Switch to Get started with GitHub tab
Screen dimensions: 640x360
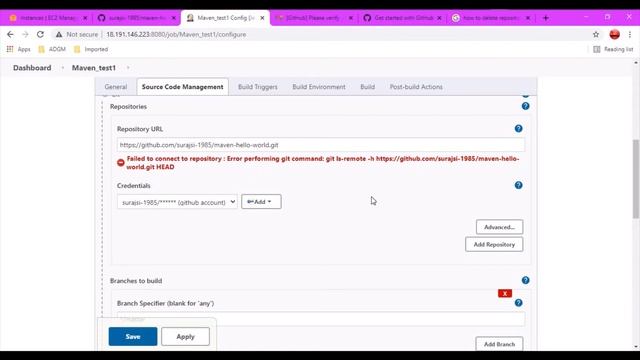point(402,18)
